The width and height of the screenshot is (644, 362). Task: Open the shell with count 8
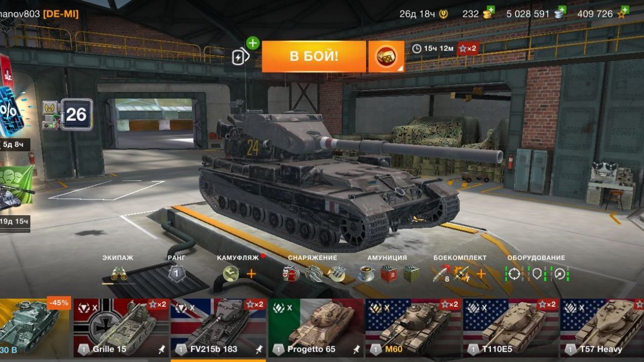pos(441,274)
